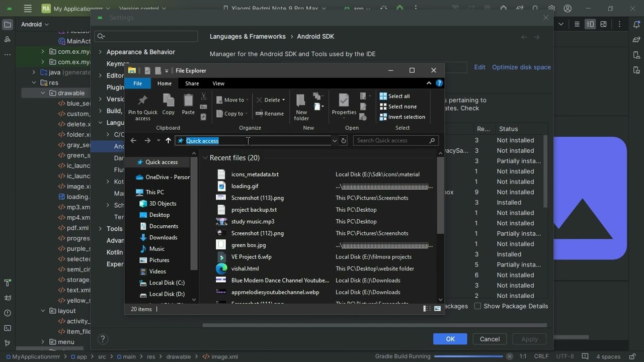Click the scissors Cut icon
This screenshot has width=644, height=362.
tap(203, 96)
